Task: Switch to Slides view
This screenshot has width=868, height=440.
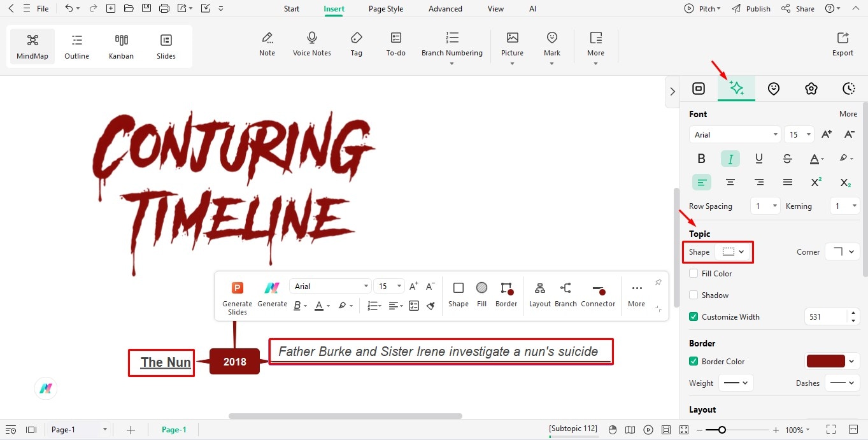Action: 166,47
